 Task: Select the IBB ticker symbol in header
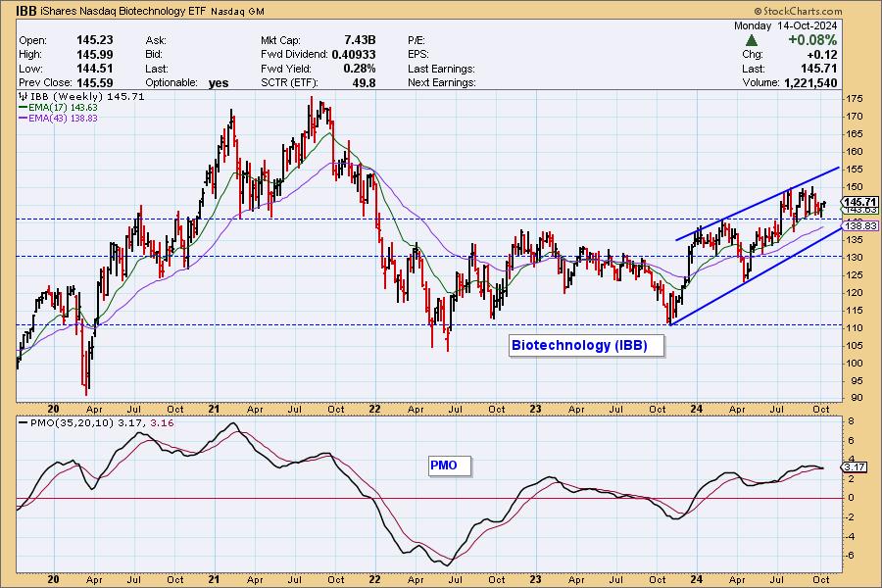26,11
